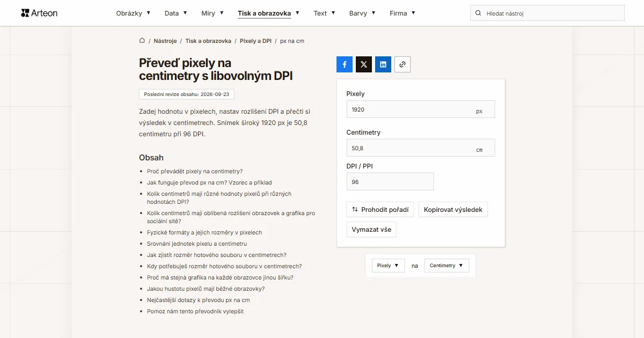Open 'oblíbená rozlišení obrazovek a grafika' link
Screen dimensions: 644x338
click(x=231, y=217)
